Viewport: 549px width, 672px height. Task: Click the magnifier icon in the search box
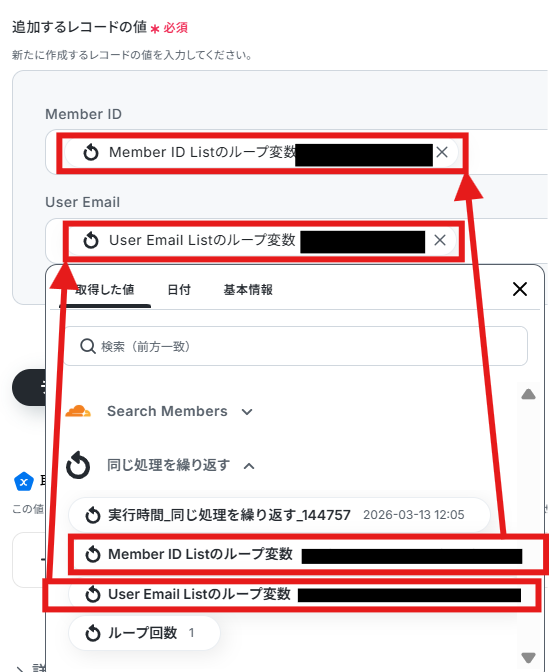coord(87,346)
